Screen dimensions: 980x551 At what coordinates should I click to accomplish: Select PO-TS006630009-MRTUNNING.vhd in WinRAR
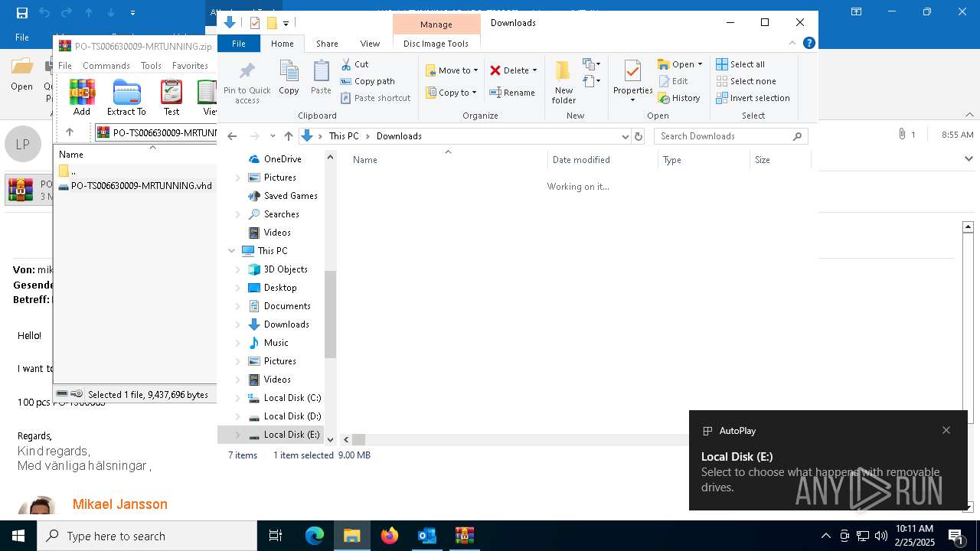click(x=135, y=186)
